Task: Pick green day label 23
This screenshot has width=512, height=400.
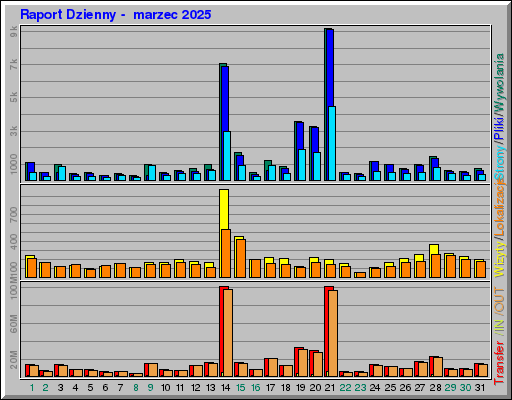Action: (360, 388)
